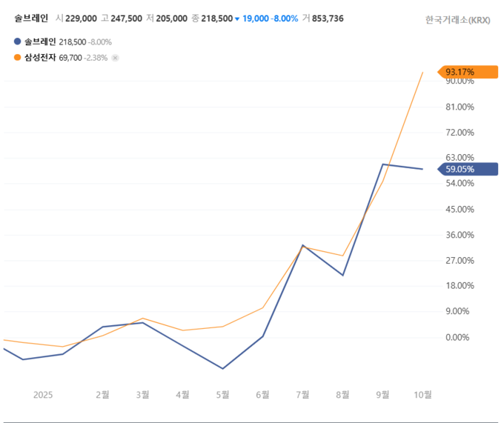Click the high price 247,500 in header
504x423 pixels.
126,18
